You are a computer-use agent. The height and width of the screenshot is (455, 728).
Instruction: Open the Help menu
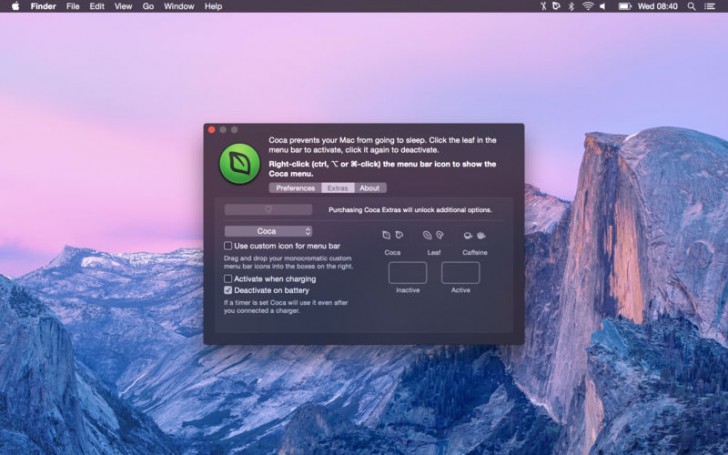(213, 6)
